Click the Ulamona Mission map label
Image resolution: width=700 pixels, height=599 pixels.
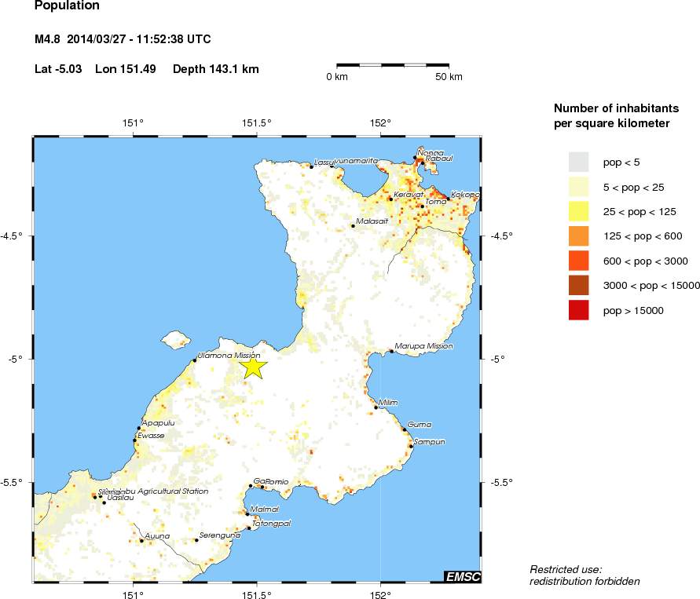tap(229, 356)
